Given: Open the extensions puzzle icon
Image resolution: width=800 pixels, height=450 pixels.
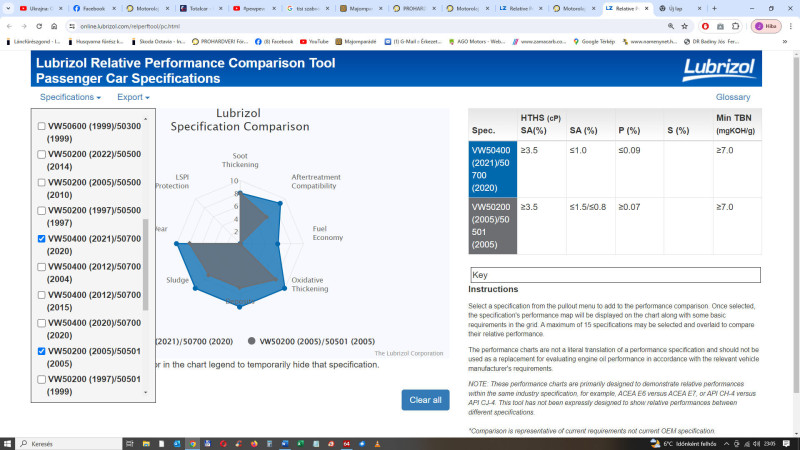Looking at the screenshot, I should pyautogui.click(x=735, y=26).
